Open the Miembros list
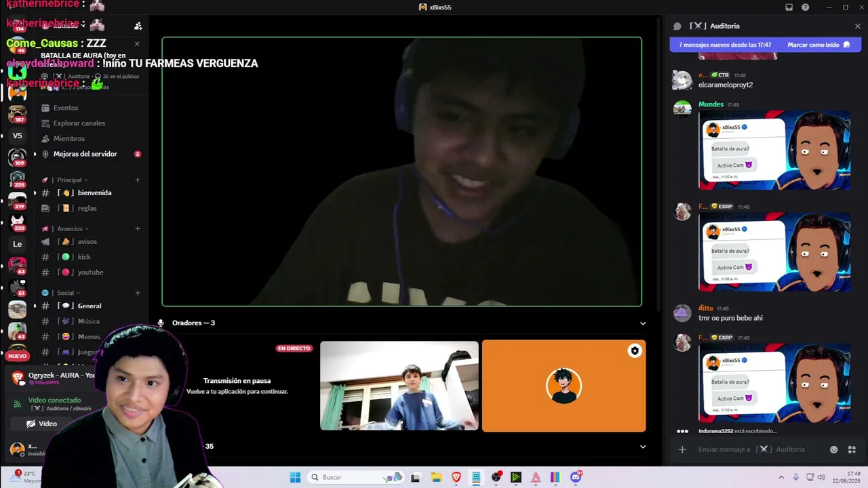Image resolution: width=868 pixels, height=488 pixels. point(69,138)
